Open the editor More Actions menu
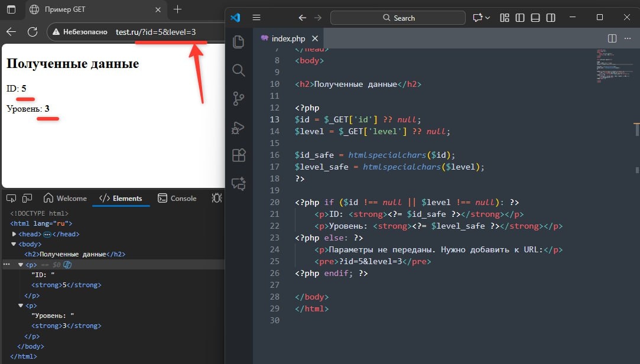Image resolution: width=640 pixels, height=364 pixels. [628, 38]
